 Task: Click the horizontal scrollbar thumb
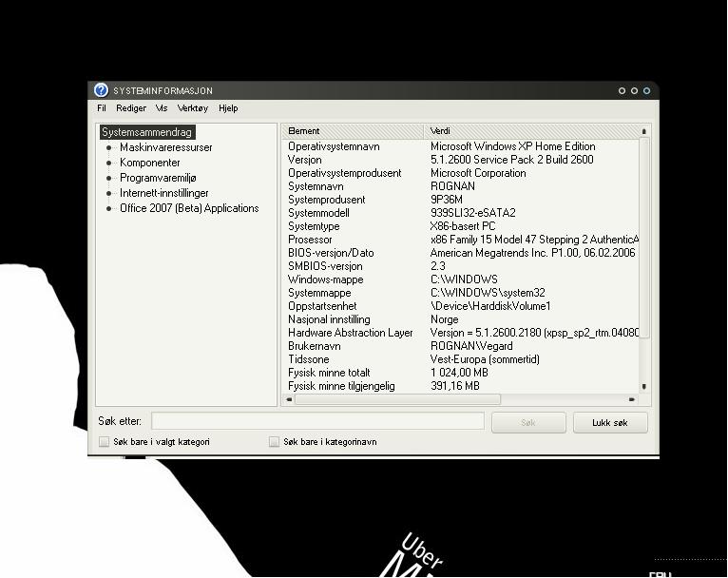coord(398,399)
